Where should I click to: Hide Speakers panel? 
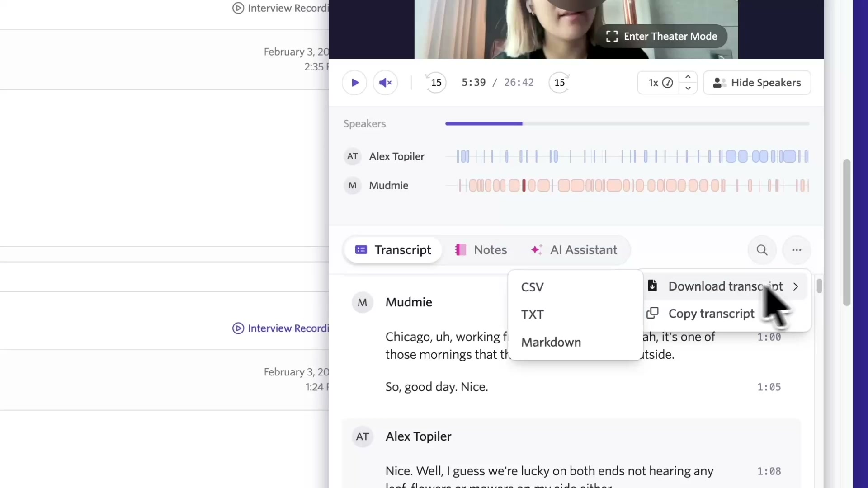(757, 83)
